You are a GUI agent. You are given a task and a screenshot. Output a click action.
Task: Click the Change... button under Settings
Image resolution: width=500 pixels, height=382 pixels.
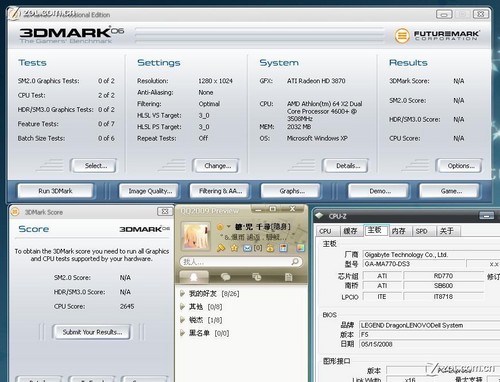coord(216,166)
